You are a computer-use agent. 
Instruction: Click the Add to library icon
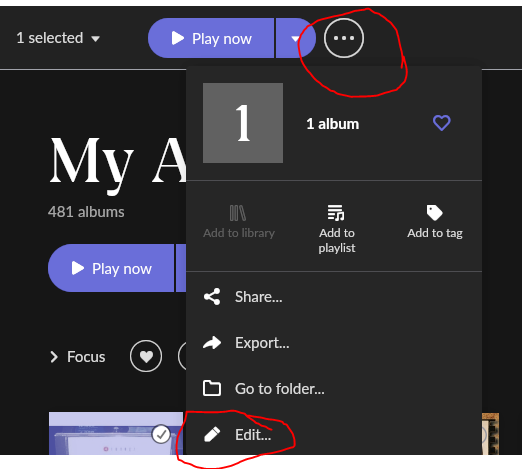(x=238, y=213)
